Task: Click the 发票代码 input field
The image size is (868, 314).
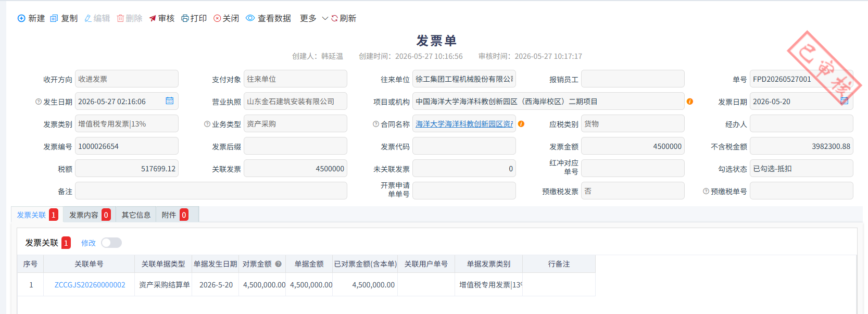Action: 464,146
